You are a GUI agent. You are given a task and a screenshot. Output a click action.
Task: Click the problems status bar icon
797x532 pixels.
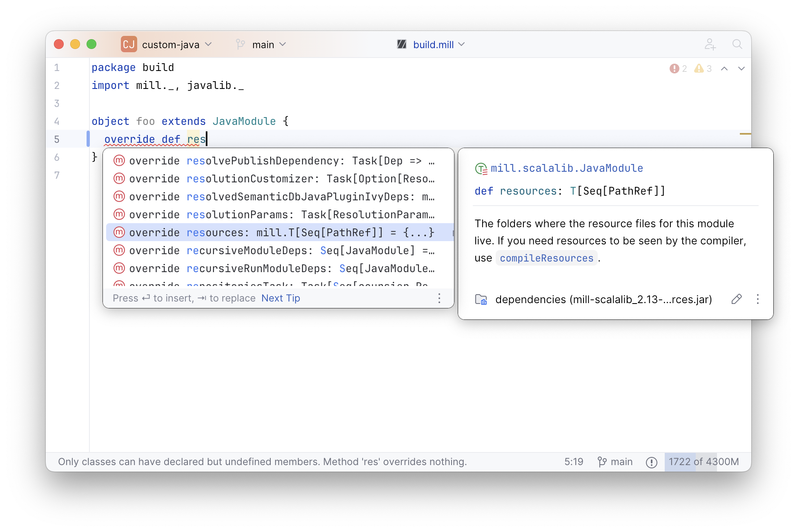[652, 462]
